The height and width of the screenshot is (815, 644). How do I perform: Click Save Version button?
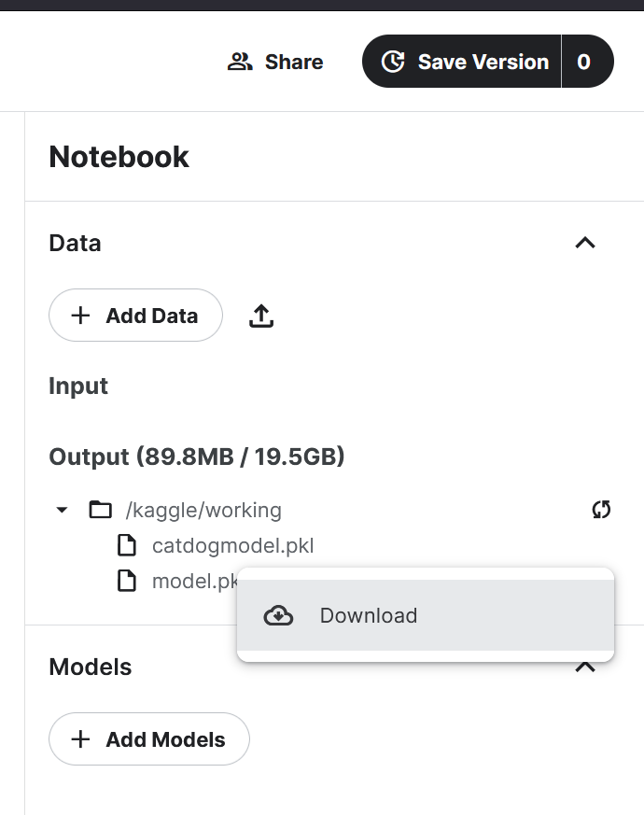pyautogui.click(x=462, y=62)
